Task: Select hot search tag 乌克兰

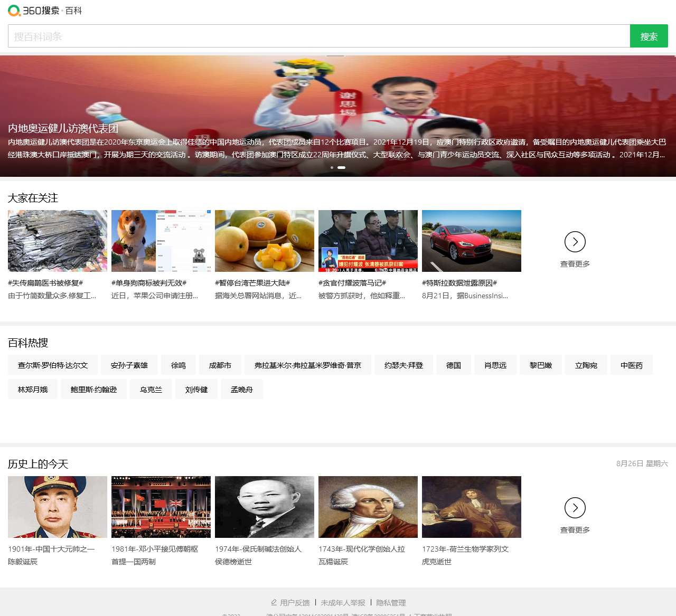Action: pos(151,390)
